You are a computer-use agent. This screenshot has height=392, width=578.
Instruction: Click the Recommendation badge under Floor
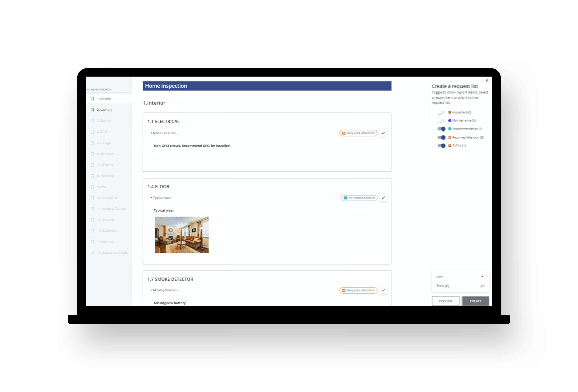click(359, 198)
